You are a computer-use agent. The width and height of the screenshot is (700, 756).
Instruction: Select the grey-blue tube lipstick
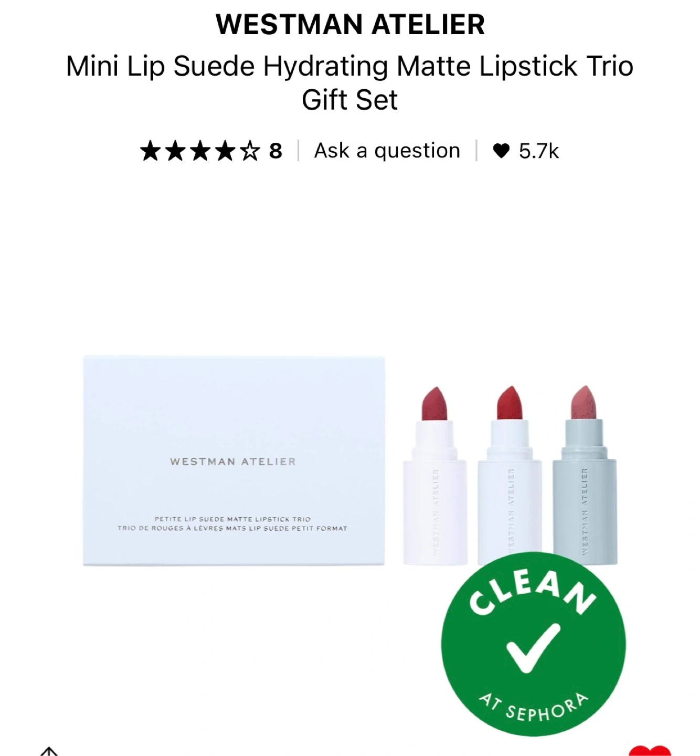coord(585,475)
